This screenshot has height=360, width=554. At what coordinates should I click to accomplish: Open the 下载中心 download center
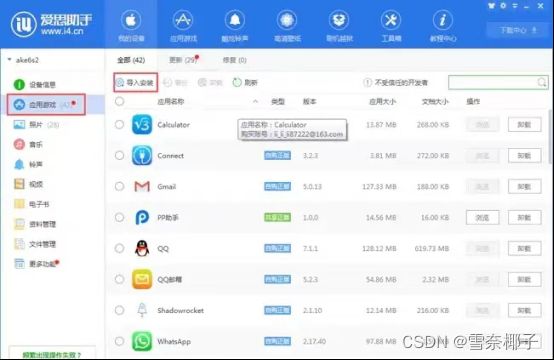[x=518, y=30]
